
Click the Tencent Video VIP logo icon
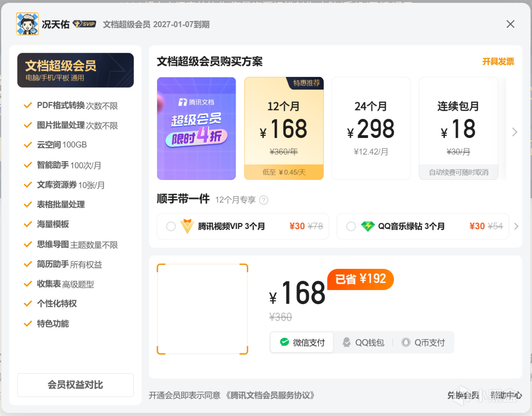pos(187,226)
